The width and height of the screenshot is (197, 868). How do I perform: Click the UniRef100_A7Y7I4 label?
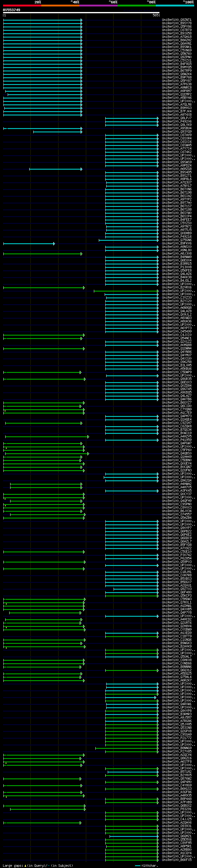click(177, 149)
